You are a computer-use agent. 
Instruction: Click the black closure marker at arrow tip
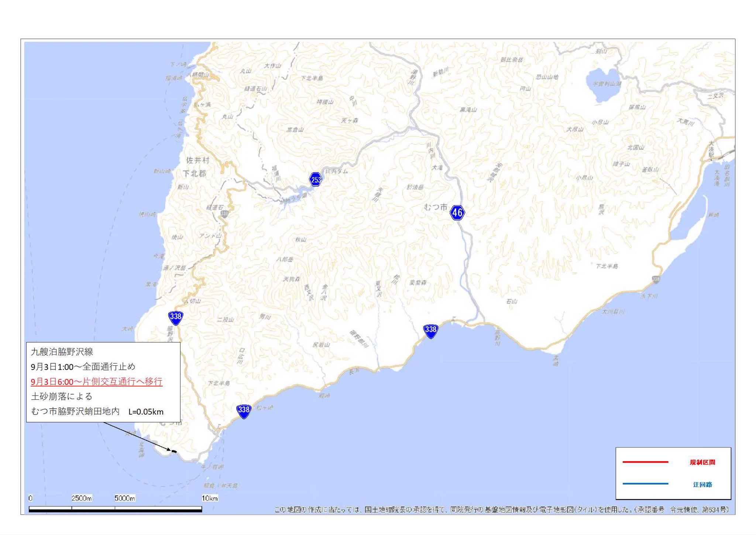(x=174, y=451)
